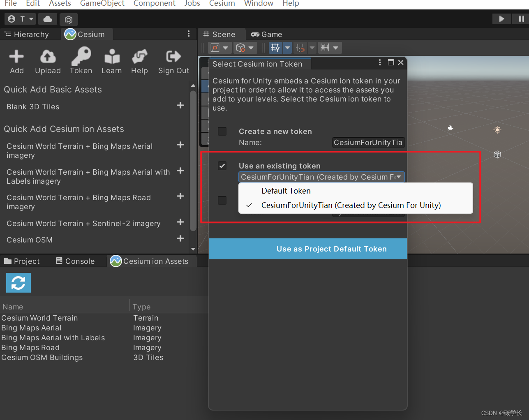529x420 pixels.
Task: Add Cesium World Terrain + Bing Maps Aerial imagery
Action: point(180,145)
